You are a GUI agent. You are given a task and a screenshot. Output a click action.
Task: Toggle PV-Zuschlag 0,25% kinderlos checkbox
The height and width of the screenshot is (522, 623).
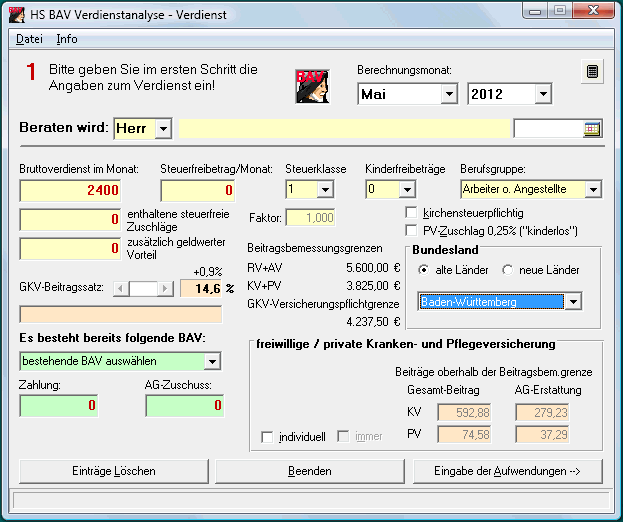(x=411, y=230)
